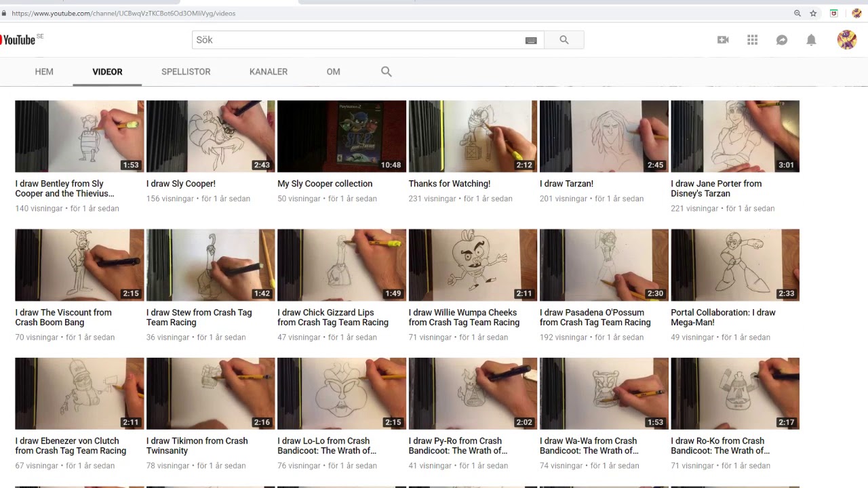Open the browser profile avatar
868x488 pixels.
[x=856, y=14]
